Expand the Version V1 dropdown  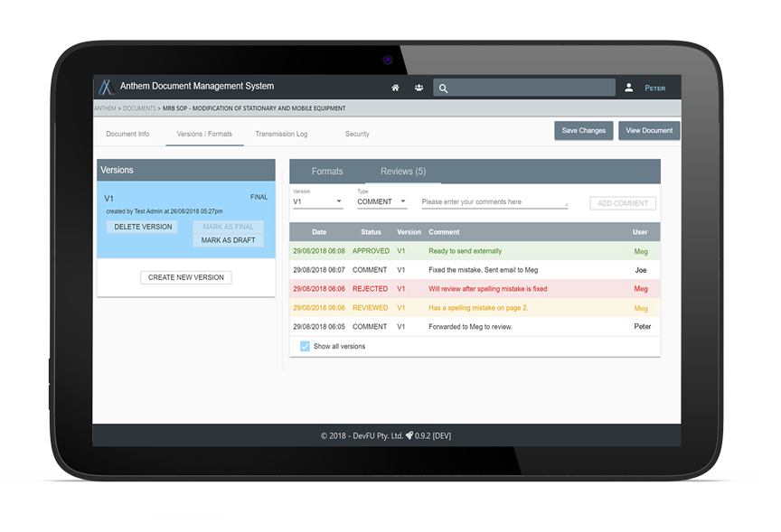coord(316,202)
